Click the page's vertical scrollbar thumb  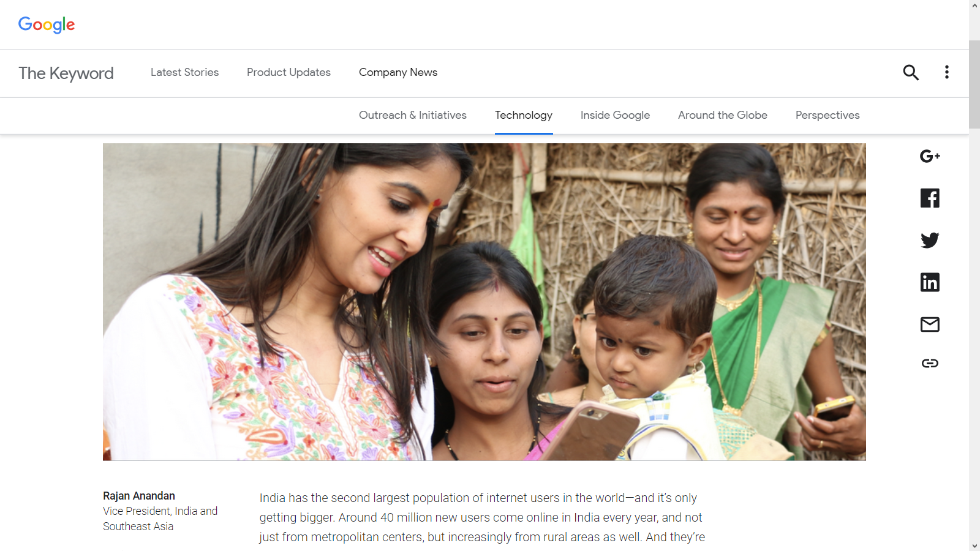pyautogui.click(x=974, y=84)
